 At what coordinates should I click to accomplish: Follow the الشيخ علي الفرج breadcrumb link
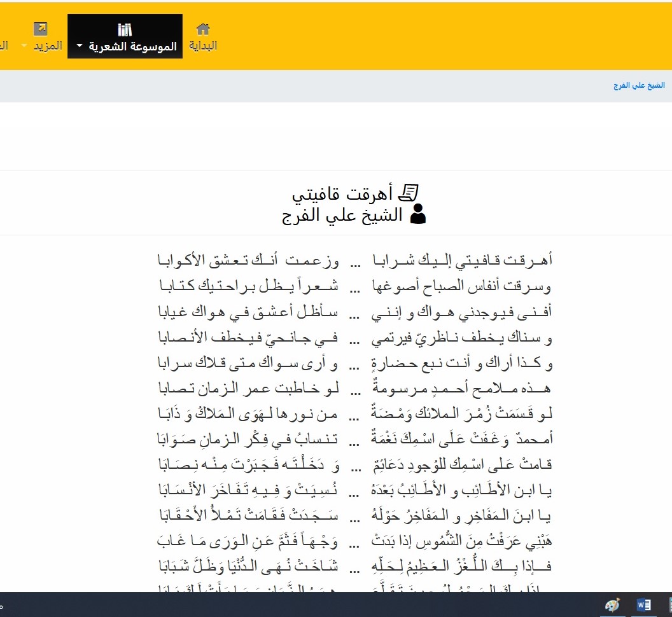click(639, 85)
